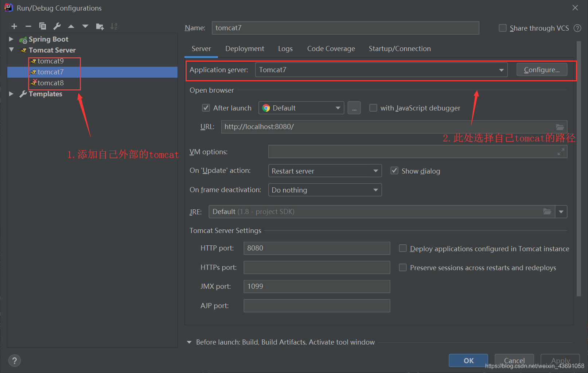Open the help question mark button at bottom left
Screen dimensions: 588x373
(x=14, y=361)
